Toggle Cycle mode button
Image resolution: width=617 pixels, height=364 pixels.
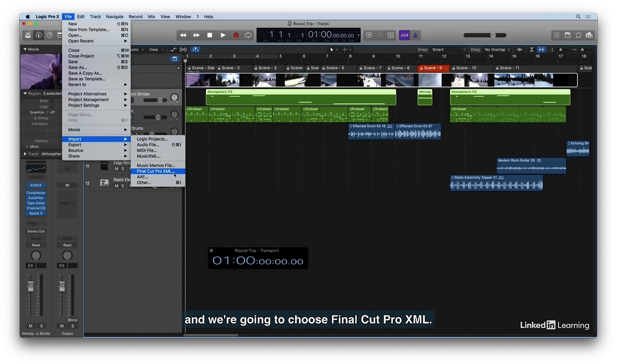[x=248, y=35]
